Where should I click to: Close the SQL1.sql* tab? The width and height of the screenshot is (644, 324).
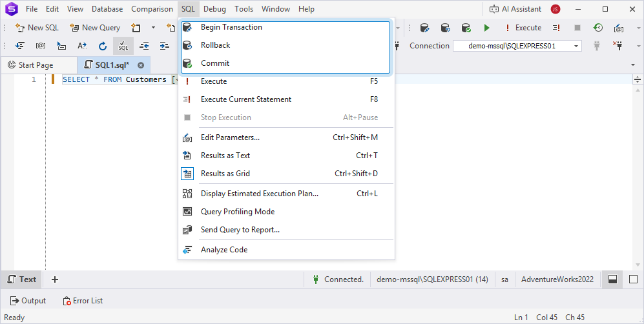[141, 65]
